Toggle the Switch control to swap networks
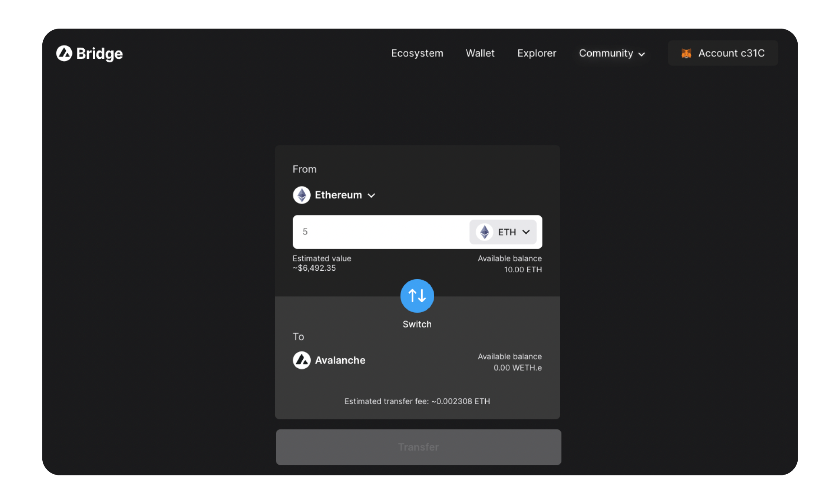The height and width of the screenshot is (504, 840). (x=417, y=296)
